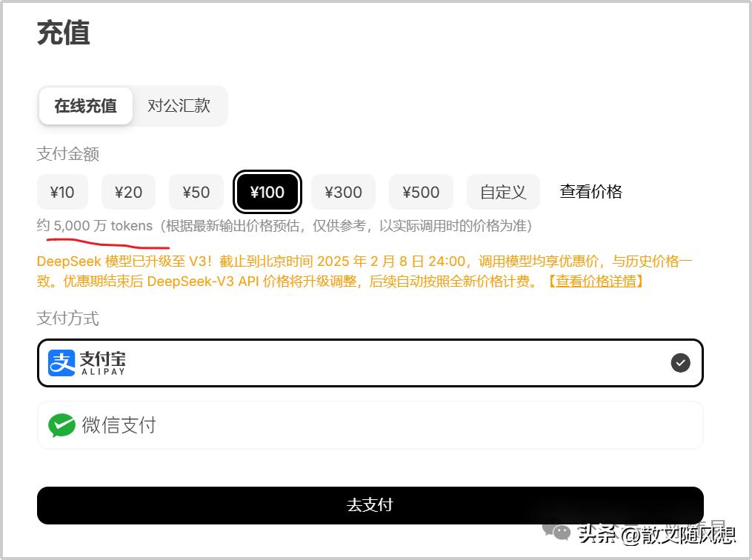Screen dimensions: 752x560
Task: Click the 去支付 pay button
Action: (370, 505)
